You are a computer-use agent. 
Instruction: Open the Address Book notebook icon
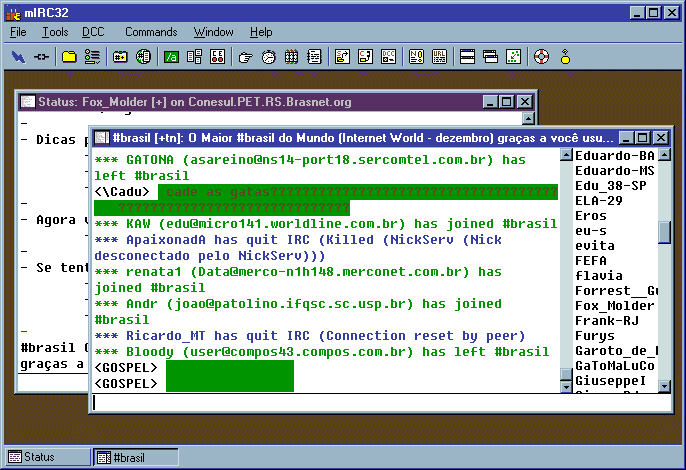coord(315,57)
